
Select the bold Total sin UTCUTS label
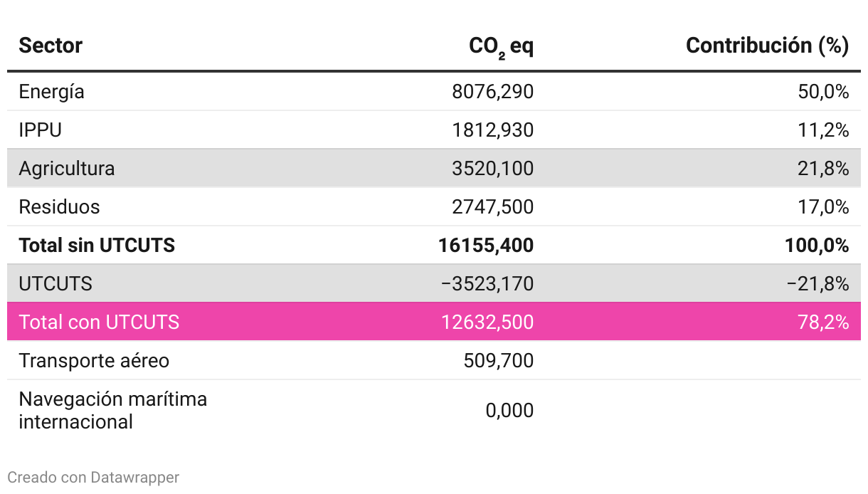(x=97, y=246)
